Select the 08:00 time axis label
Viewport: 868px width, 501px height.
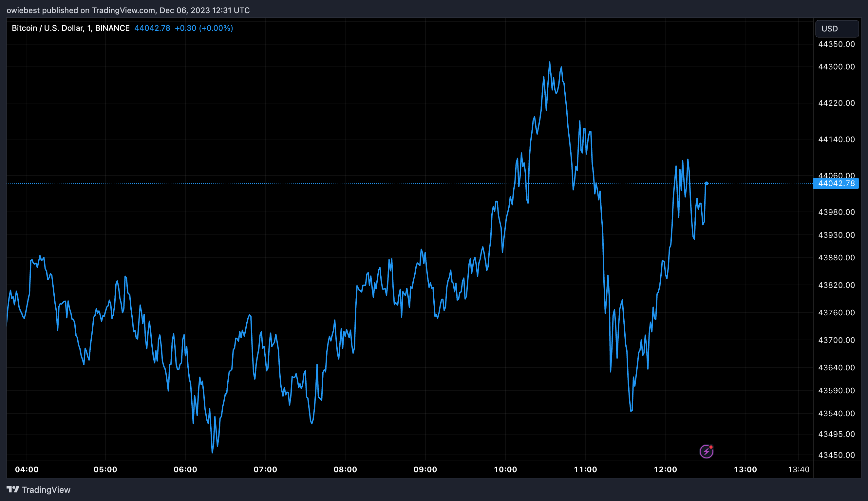click(345, 469)
